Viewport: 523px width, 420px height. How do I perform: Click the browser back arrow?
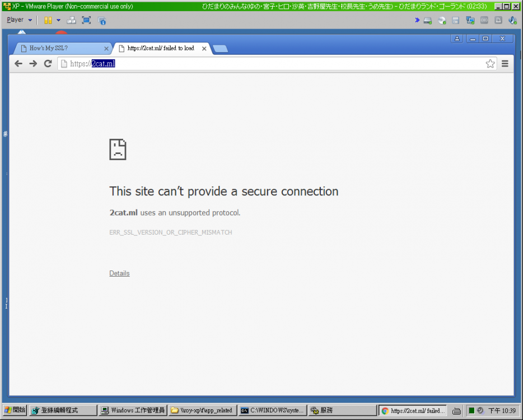click(18, 64)
